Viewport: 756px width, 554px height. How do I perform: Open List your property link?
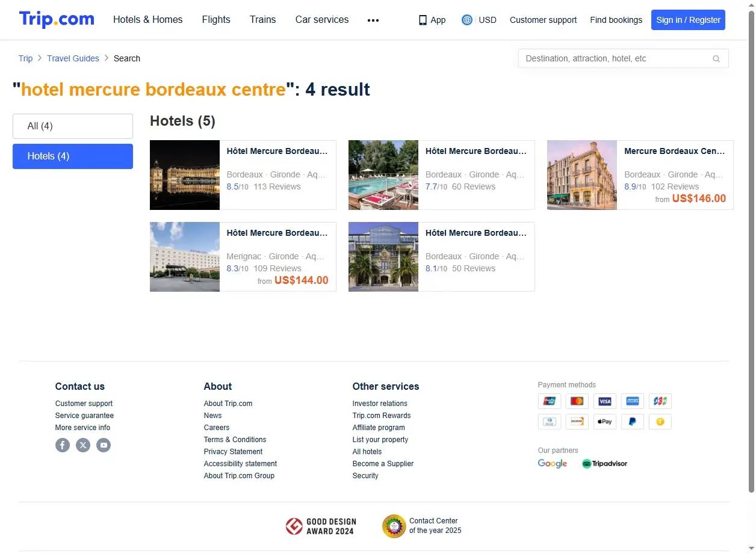(380, 440)
